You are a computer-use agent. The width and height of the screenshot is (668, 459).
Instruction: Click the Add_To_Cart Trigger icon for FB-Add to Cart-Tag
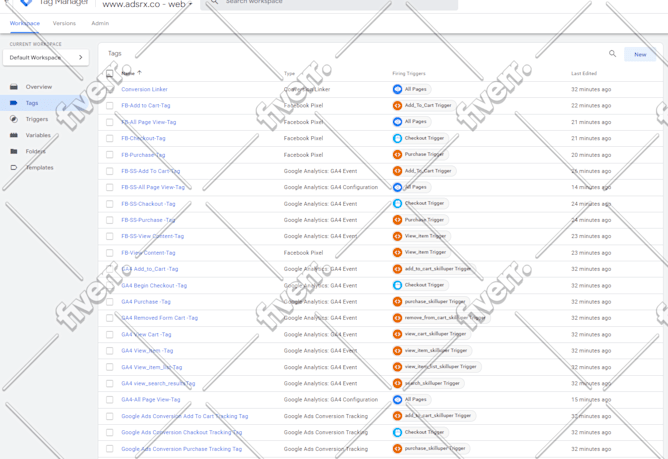pos(397,105)
